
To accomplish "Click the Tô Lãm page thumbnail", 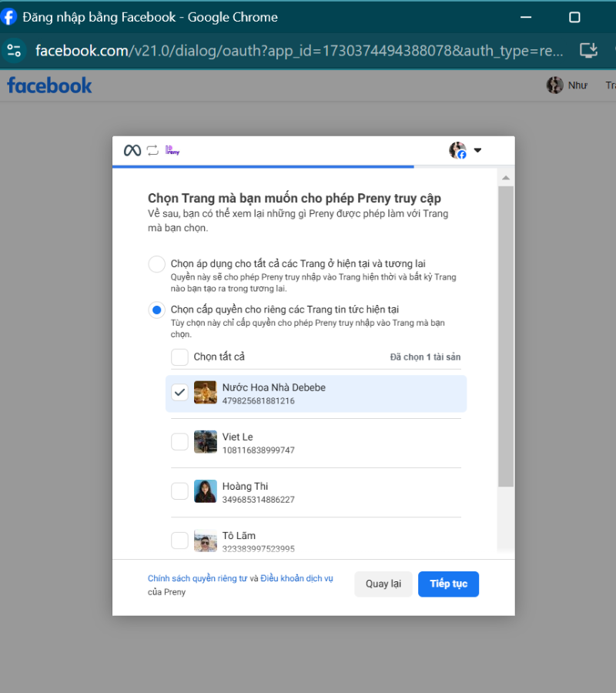I will click(206, 541).
